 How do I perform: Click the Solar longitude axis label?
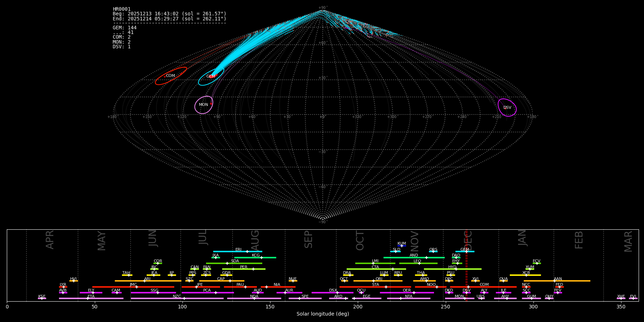(322, 314)
